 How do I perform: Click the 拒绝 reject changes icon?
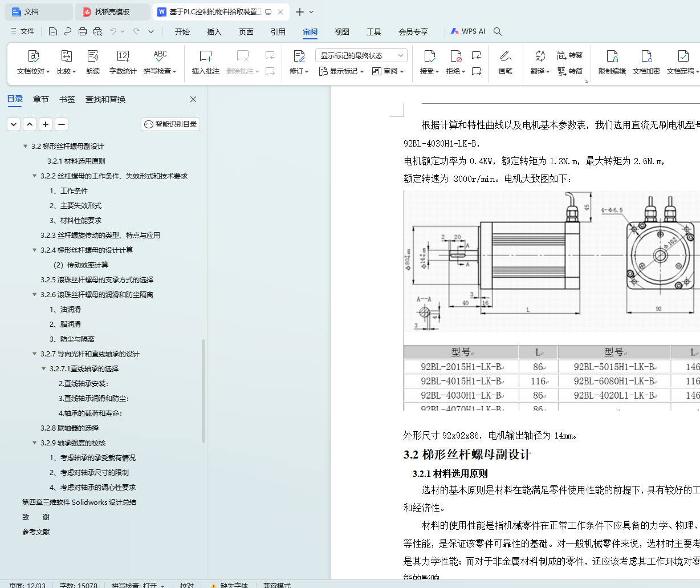pyautogui.click(x=455, y=56)
